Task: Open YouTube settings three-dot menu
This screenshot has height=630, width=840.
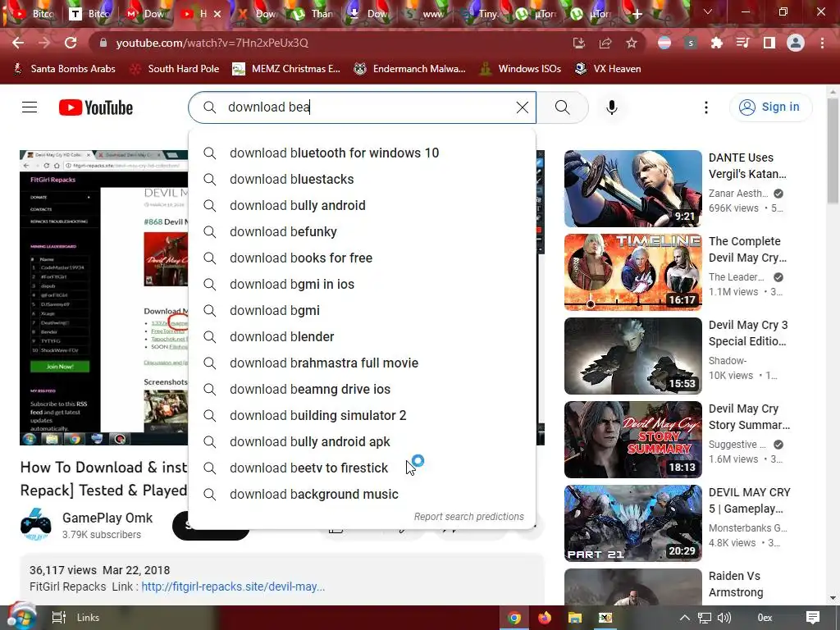Action: [x=706, y=107]
